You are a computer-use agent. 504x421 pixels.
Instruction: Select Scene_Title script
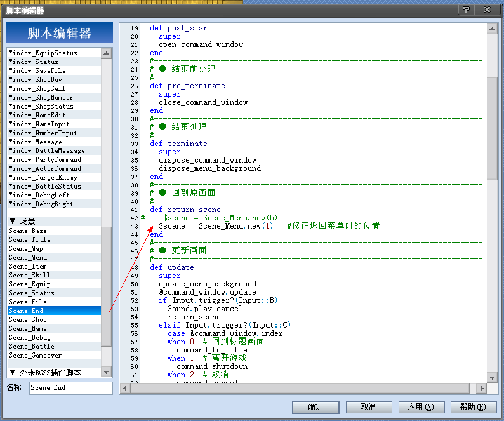pyautogui.click(x=54, y=239)
